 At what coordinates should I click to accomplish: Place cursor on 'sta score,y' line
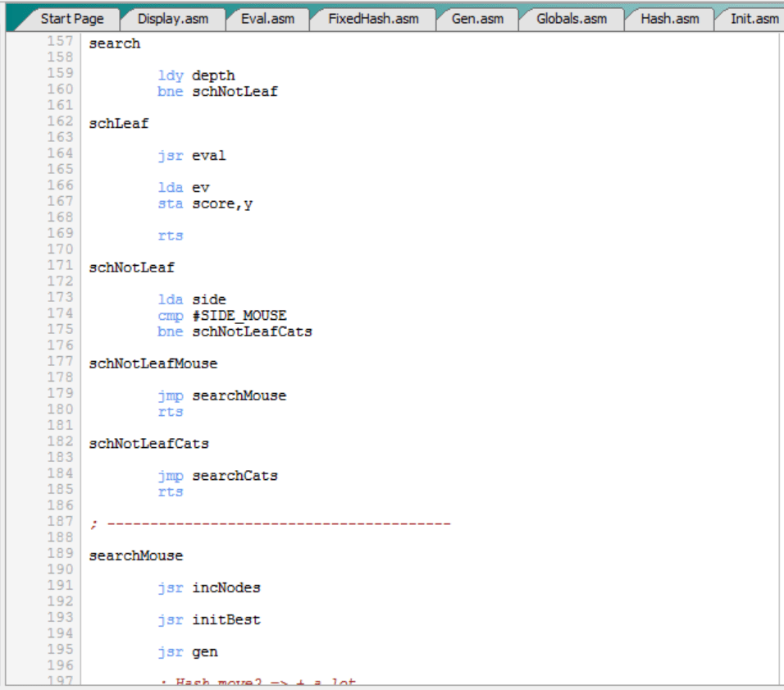(205, 204)
